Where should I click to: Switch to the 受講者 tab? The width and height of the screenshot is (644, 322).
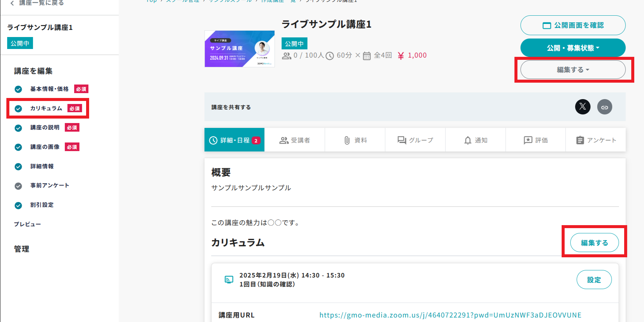pyautogui.click(x=295, y=140)
